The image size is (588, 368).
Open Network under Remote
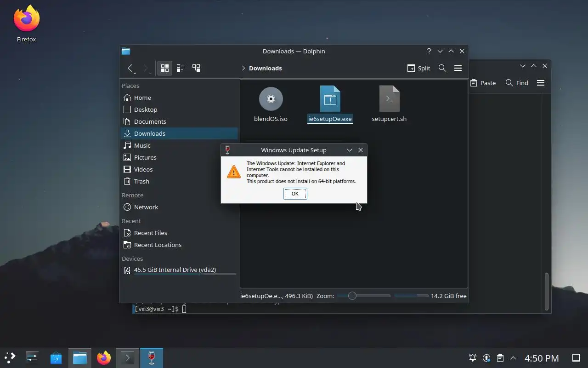pos(179,207)
